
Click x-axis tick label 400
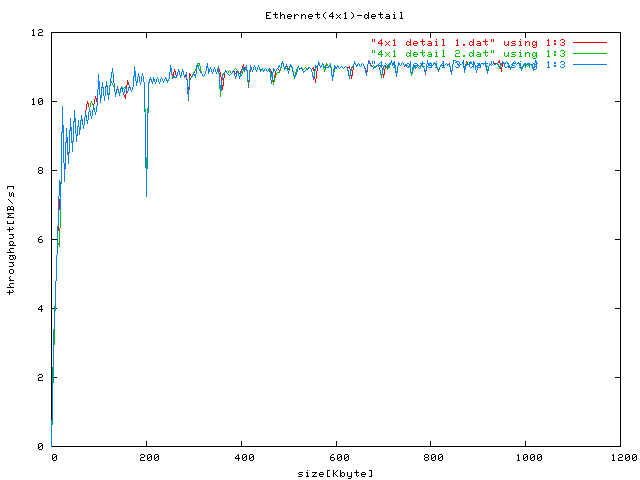(244, 458)
